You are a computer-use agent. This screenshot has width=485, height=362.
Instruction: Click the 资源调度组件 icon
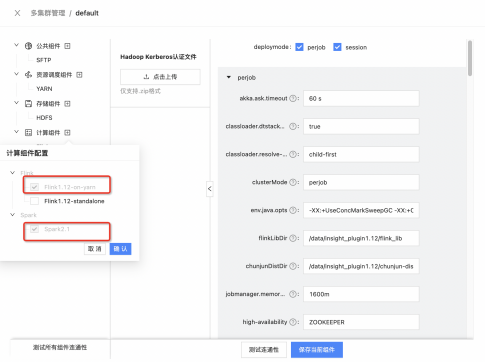click(28, 74)
